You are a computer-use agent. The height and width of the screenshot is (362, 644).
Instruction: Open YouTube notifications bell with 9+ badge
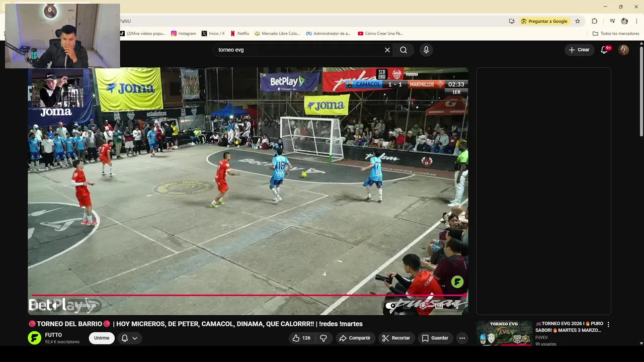pos(605,50)
